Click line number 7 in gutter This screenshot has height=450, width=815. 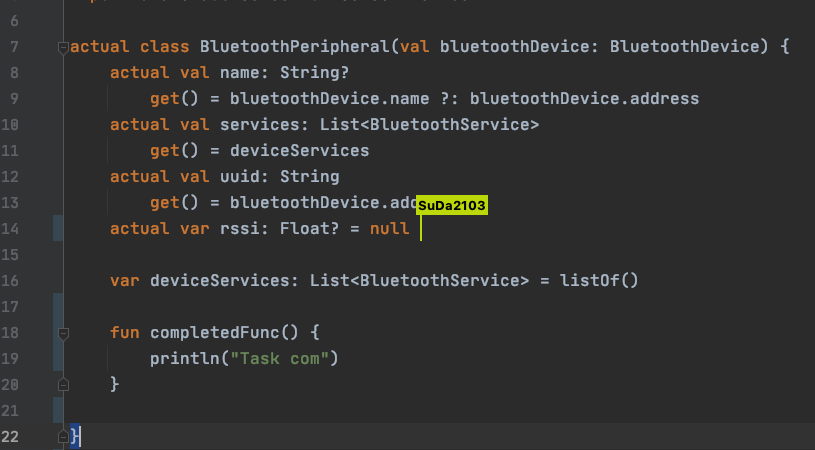tap(14, 47)
